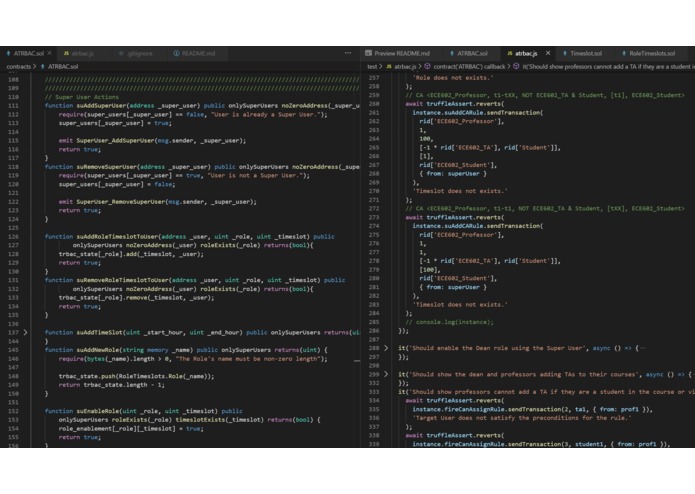This screenshot has height=494, width=695.
Task: Select the 'test' breadcrumb folder
Action: coord(372,66)
